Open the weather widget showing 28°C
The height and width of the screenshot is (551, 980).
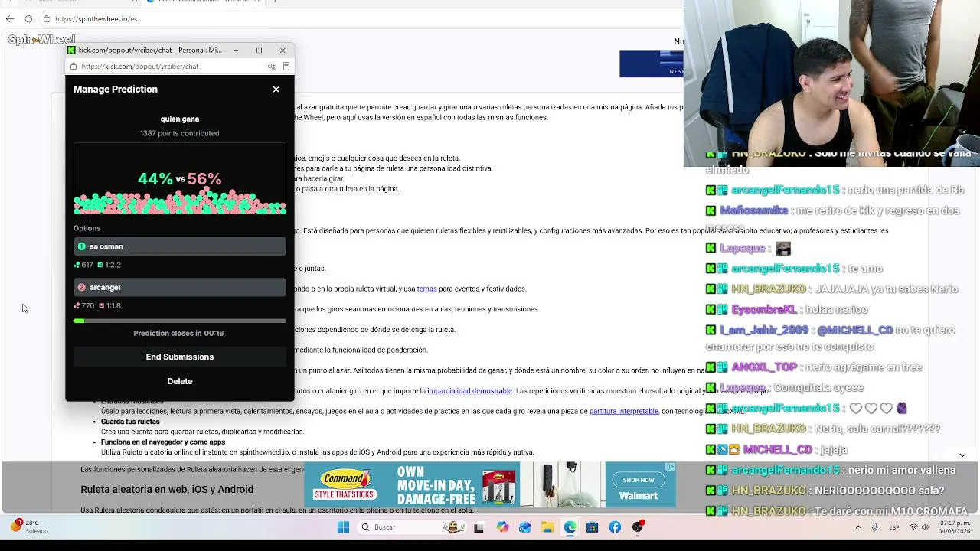click(30, 527)
